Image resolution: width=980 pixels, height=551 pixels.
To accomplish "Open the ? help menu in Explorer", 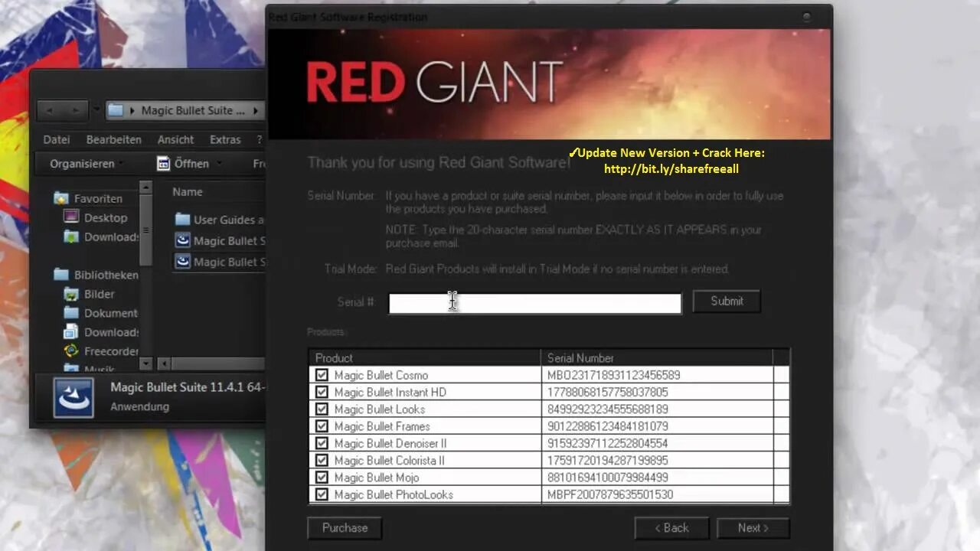I will (x=260, y=139).
